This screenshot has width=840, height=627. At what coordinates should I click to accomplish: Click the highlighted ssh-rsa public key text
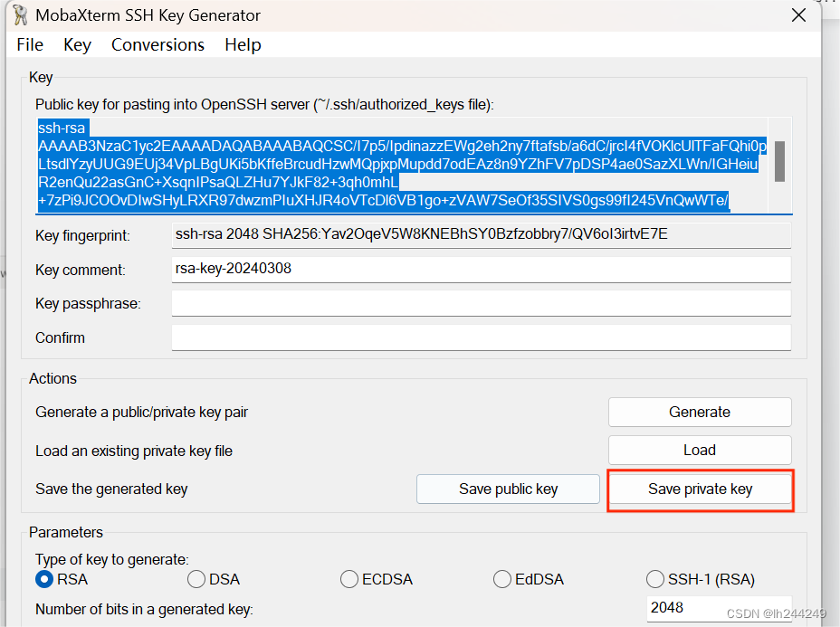coord(402,165)
